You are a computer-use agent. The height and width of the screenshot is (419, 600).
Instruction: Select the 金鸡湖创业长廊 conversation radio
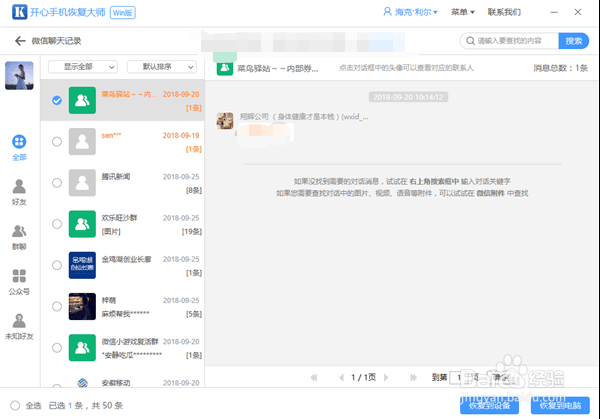(57, 265)
